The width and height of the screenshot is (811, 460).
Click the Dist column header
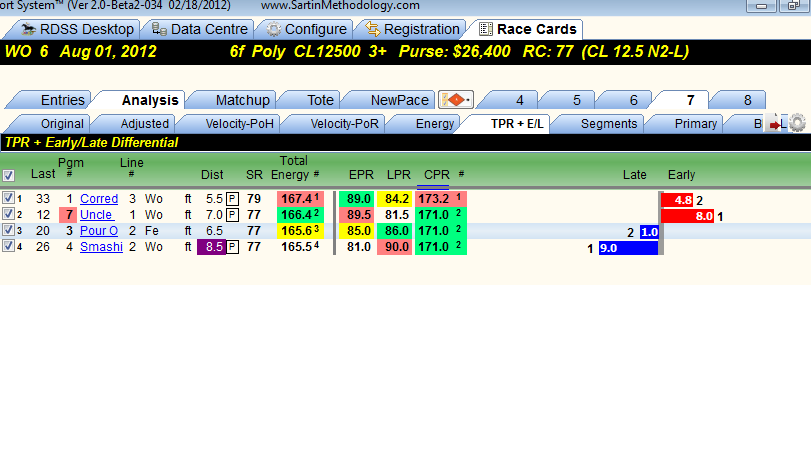[x=212, y=175]
